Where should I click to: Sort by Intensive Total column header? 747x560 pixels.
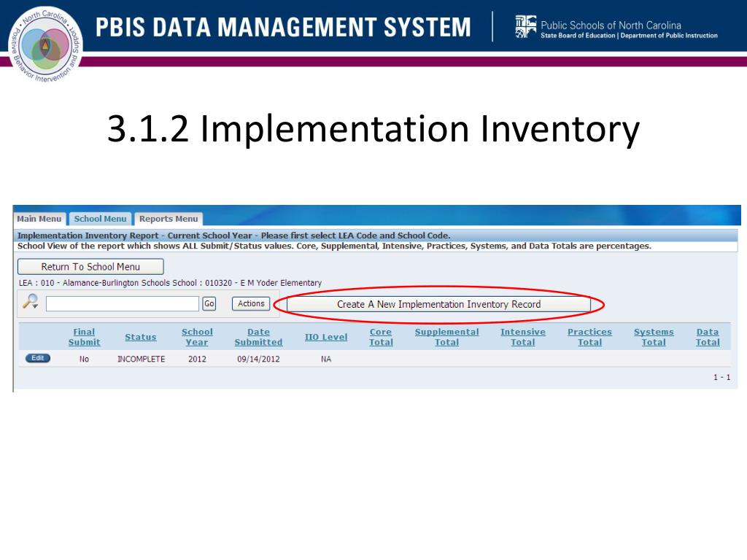coord(523,337)
